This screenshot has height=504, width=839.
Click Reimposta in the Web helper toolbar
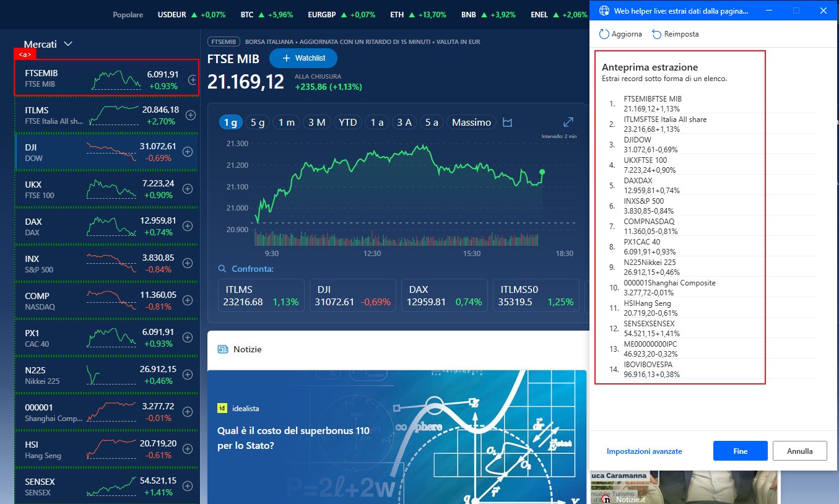point(676,34)
